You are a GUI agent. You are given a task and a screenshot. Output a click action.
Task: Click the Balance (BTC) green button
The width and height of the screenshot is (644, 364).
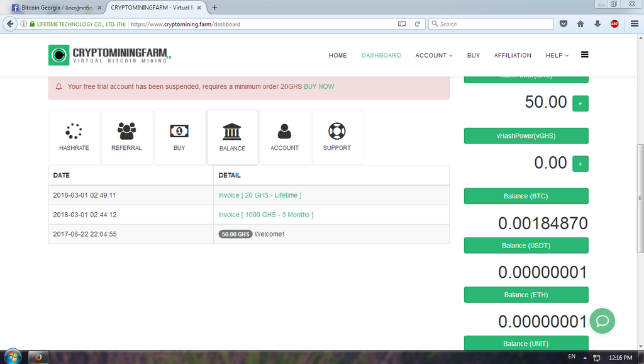click(x=526, y=196)
